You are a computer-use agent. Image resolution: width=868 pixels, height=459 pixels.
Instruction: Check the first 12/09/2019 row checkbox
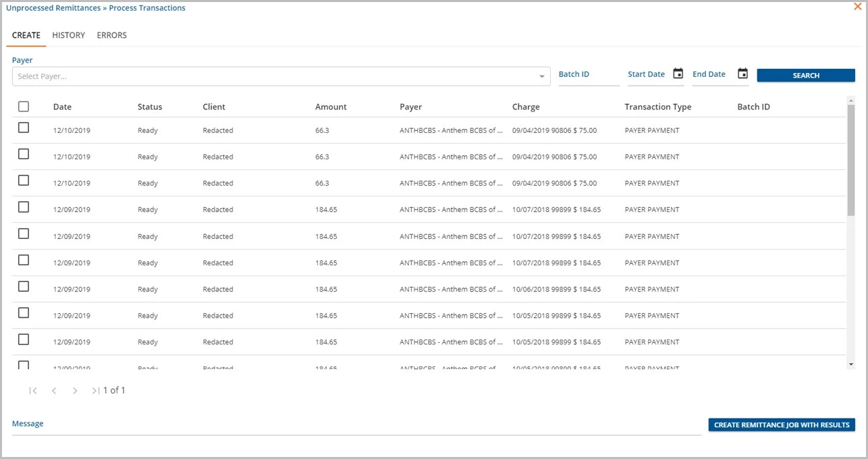click(x=24, y=207)
